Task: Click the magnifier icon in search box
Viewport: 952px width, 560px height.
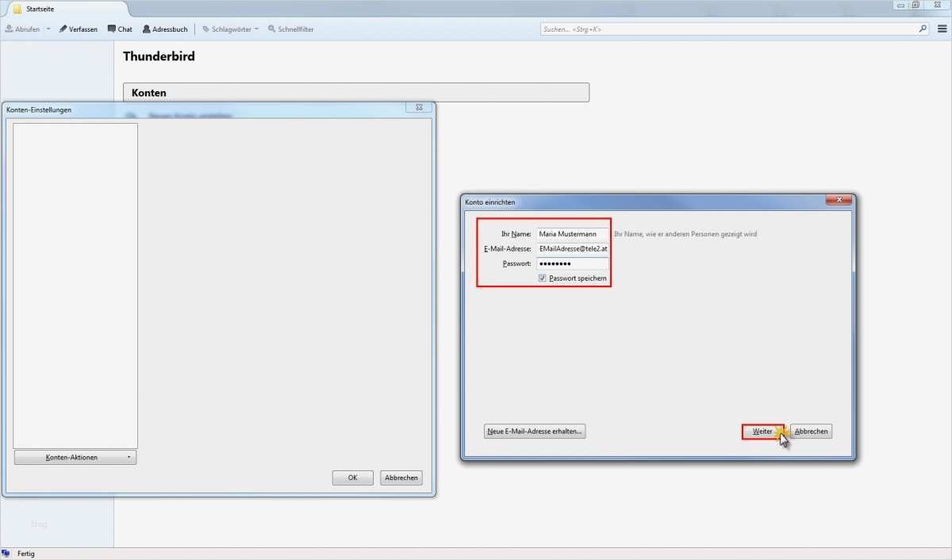Action: pos(923,29)
